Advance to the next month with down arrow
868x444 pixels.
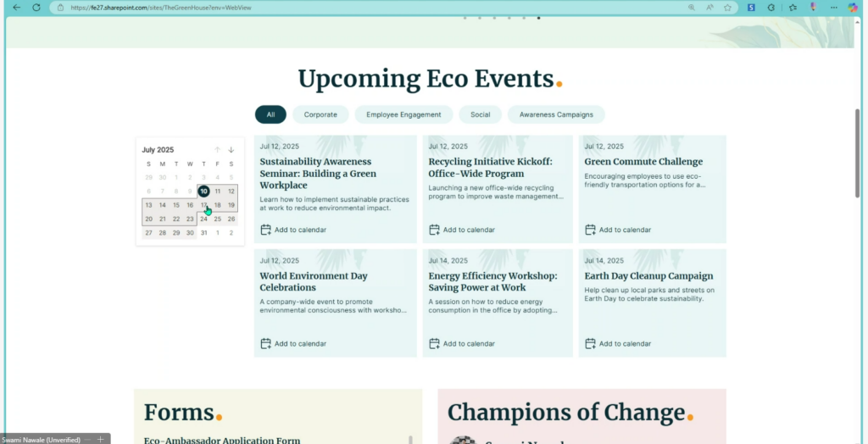(x=231, y=150)
